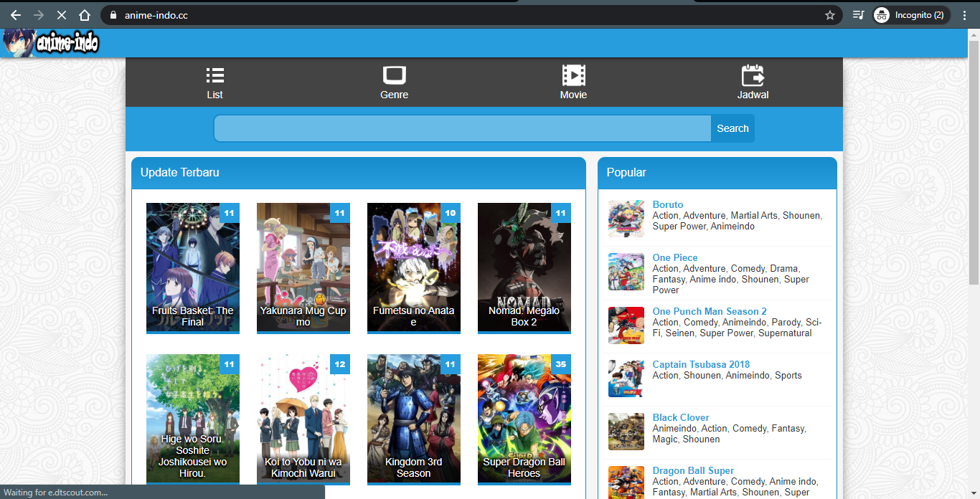This screenshot has height=499, width=980.
Task: Open One Punch Man Season 2 link
Action: coord(710,311)
